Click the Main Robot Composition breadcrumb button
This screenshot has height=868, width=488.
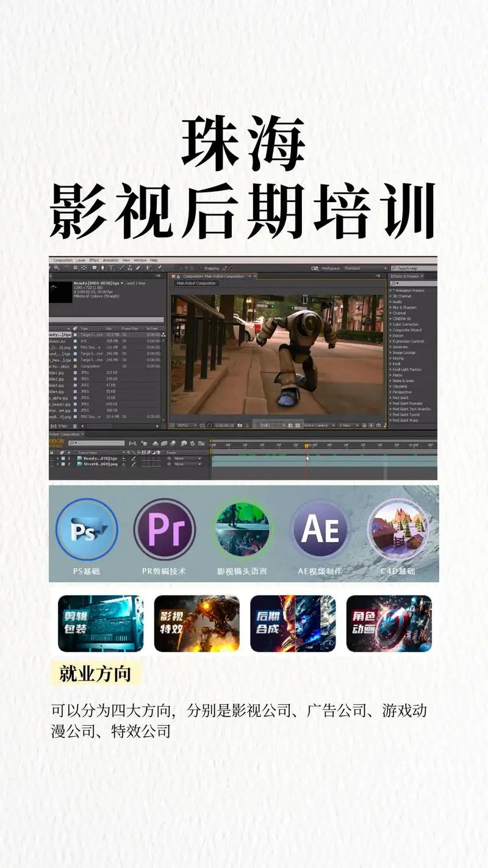coord(196,283)
